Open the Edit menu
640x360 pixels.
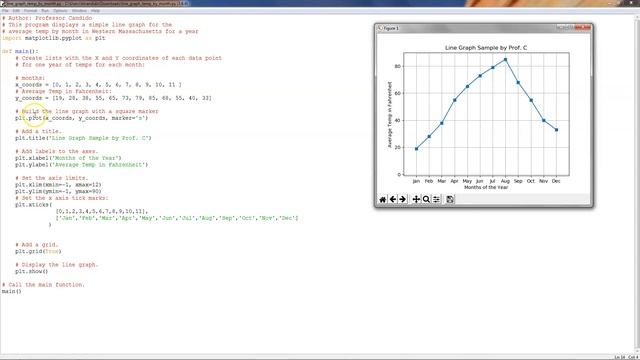(x=16, y=11)
